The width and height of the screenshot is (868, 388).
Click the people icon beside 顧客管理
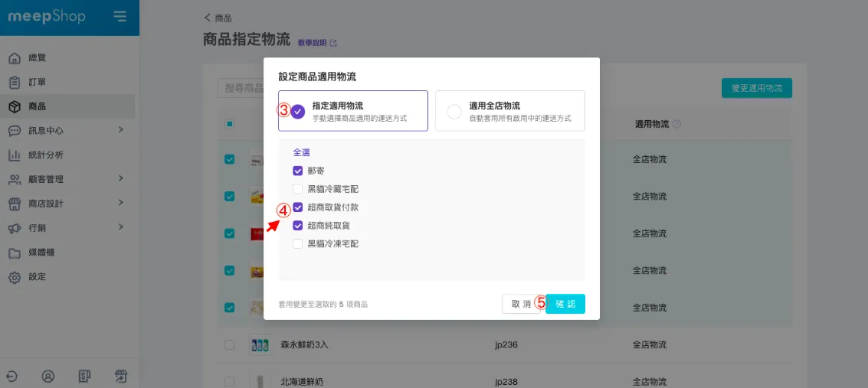point(15,180)
